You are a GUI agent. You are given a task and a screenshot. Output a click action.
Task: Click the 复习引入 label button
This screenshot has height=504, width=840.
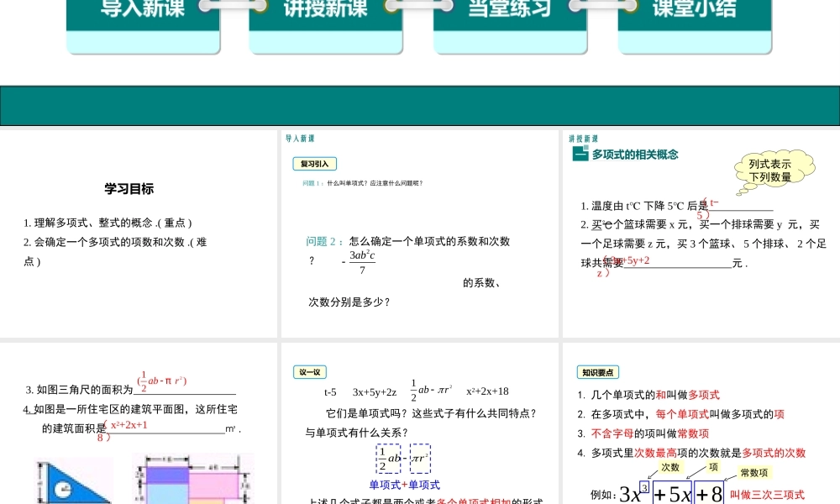pyautogui.click(x=314, y=163)
